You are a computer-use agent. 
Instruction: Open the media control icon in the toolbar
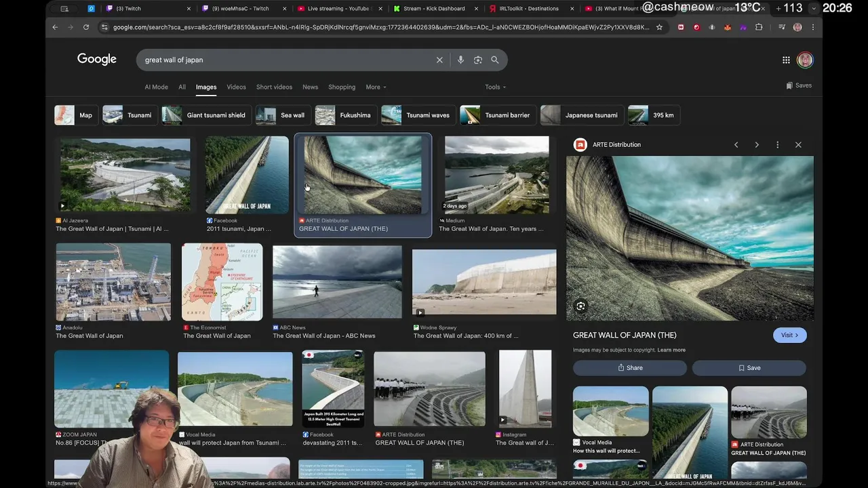tap(782, 27)
